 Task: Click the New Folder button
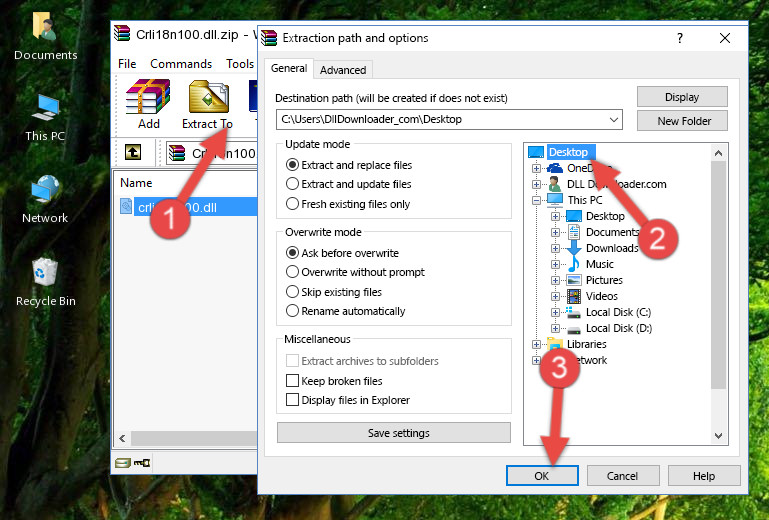coord(682,121)
